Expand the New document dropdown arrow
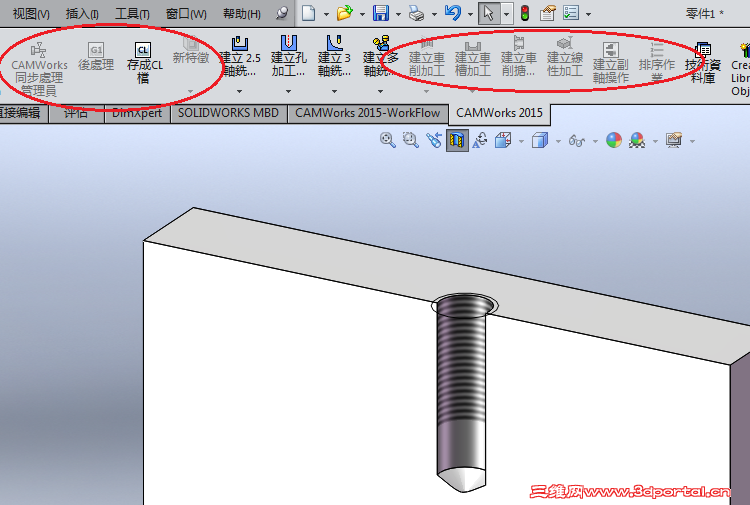This screenshot has height=505, width=750. (326, 14)
